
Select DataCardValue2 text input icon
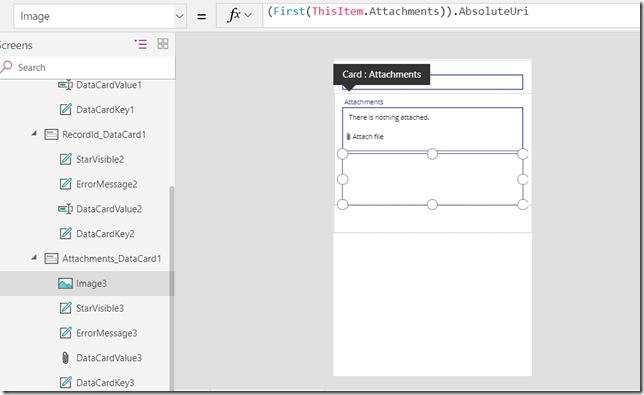click(65, 209)
